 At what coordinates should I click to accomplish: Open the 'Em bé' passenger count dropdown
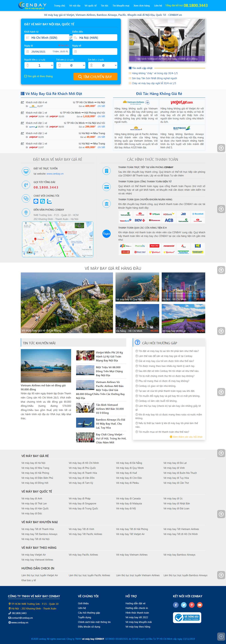pos(103,65)
